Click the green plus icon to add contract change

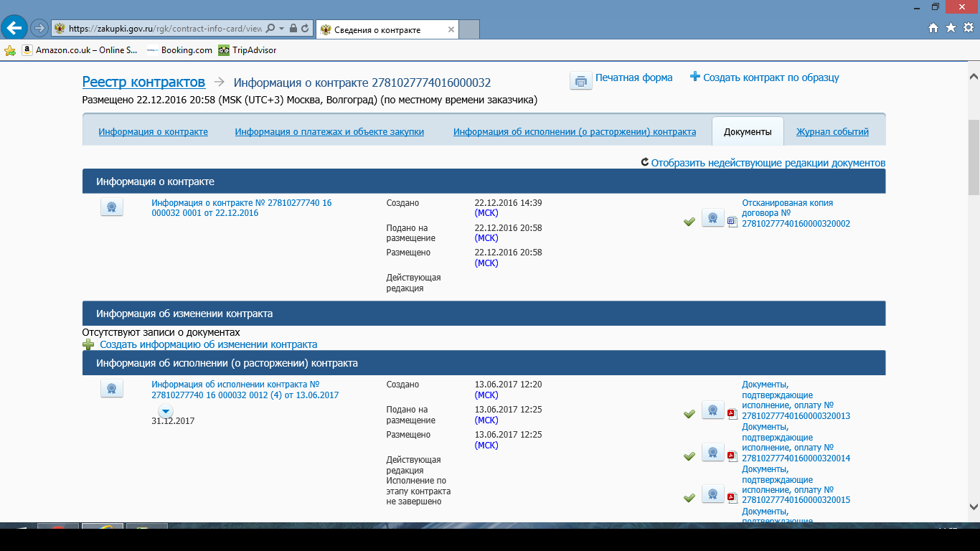click(88, 344)
